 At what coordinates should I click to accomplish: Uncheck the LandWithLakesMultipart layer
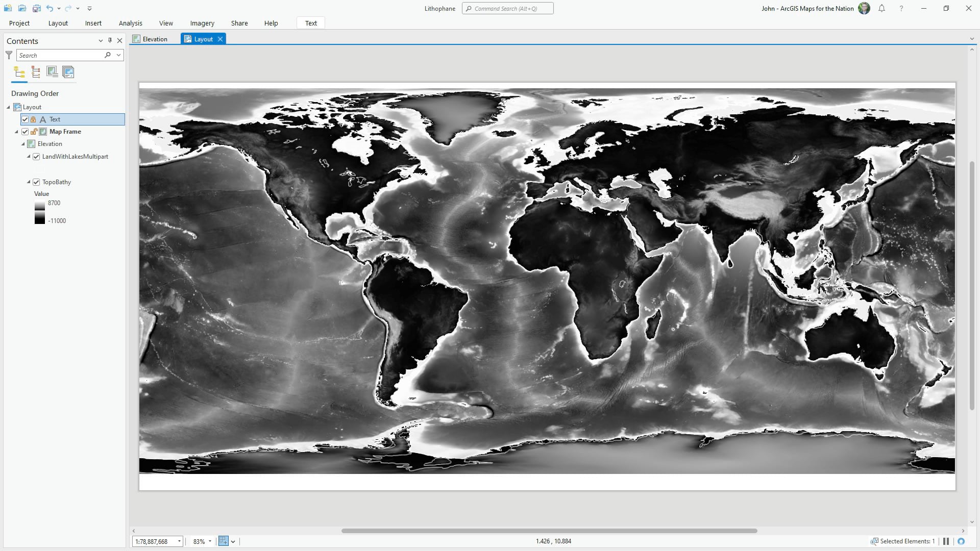point(36,157)
